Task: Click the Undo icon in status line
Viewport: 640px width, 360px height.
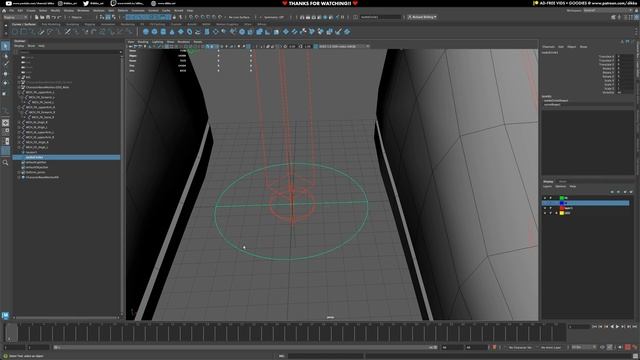Action: point(54,17)
